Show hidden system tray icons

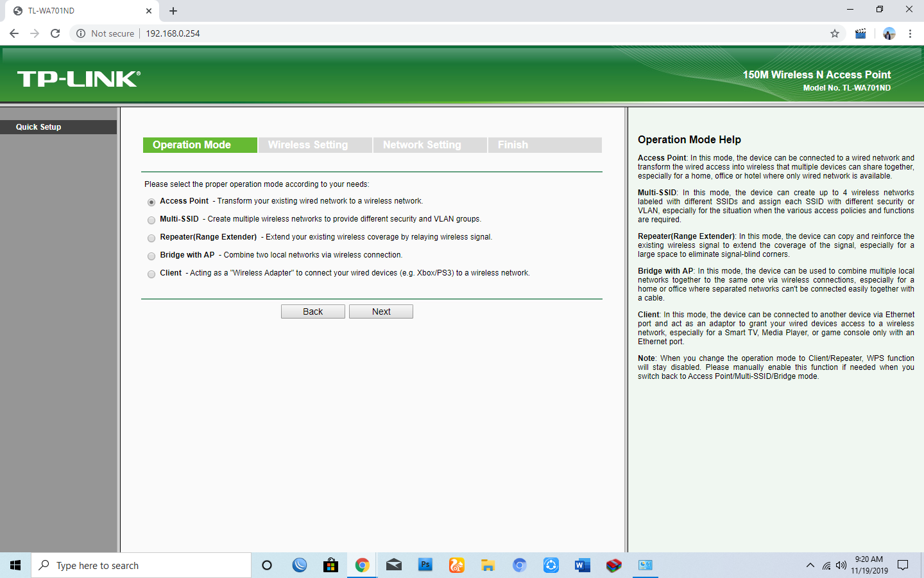(810, 565)
